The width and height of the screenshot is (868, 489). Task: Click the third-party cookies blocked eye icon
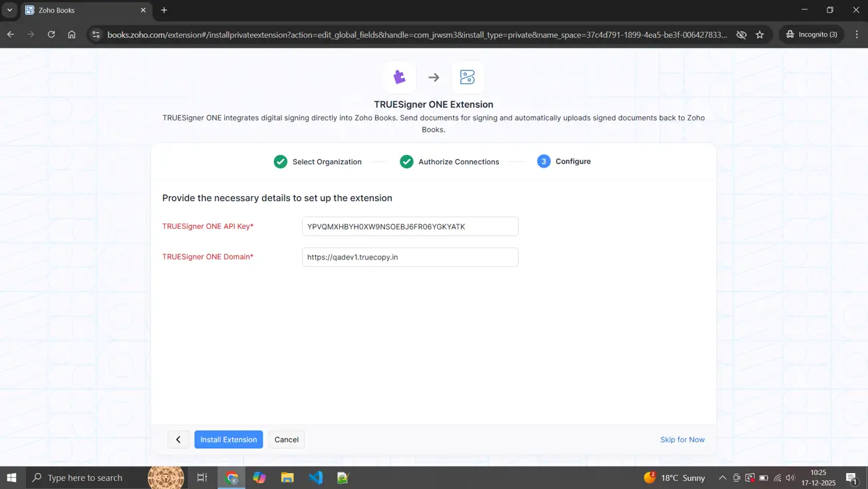[742, 35]
